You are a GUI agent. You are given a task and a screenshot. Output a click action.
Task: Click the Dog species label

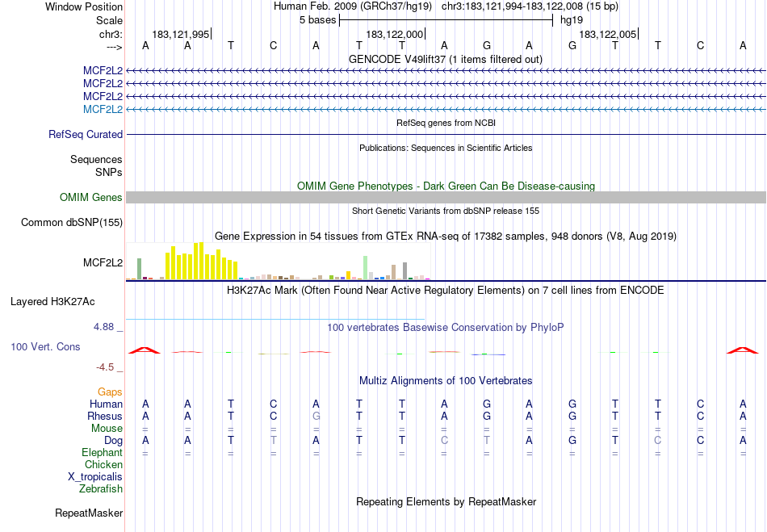(x=113, y=441)
